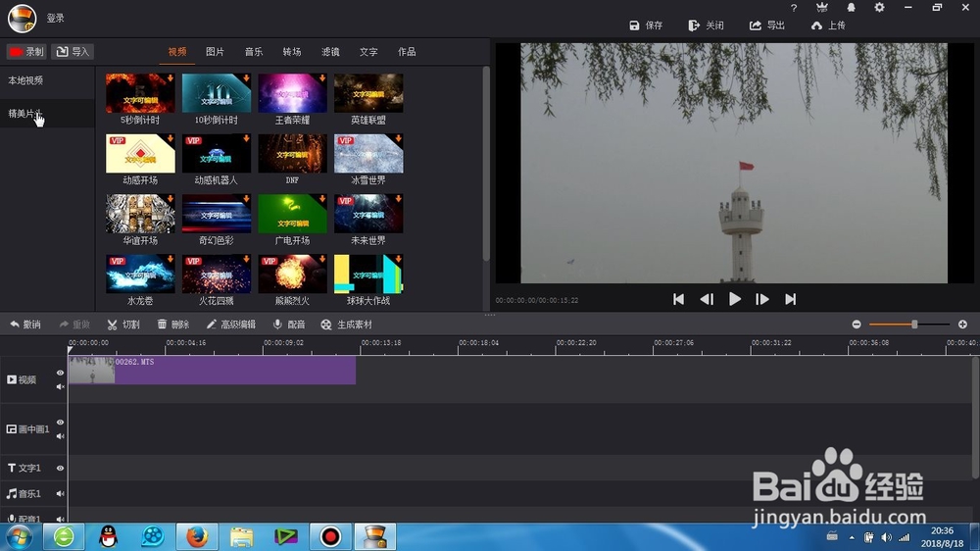Step forward one frame in preview
The width and height of the screenshot is (980, 551).
[761, 300]
